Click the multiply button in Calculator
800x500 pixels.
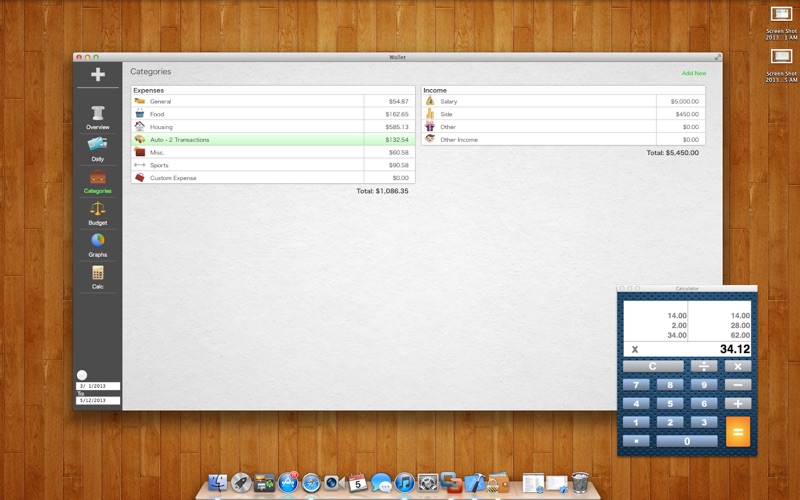click(738, 366)
